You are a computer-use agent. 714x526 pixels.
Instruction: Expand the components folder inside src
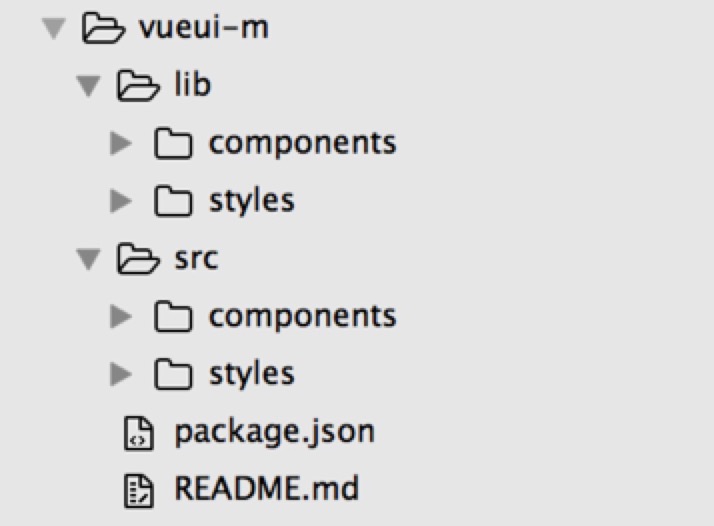pos(121,317)
